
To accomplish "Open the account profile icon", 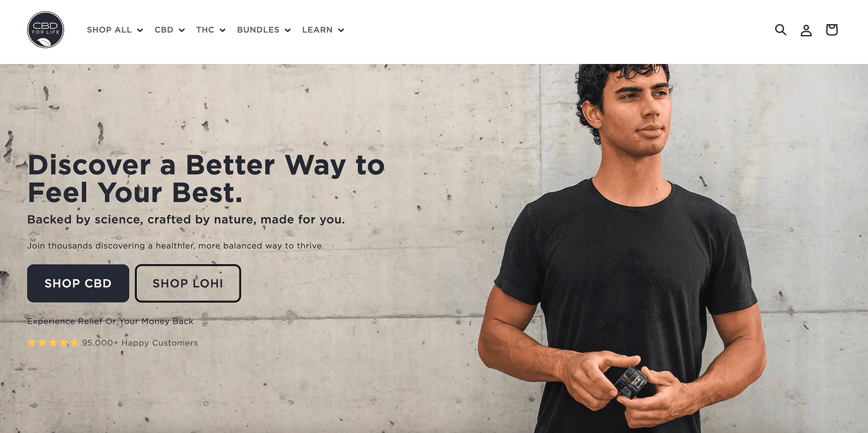I will coord(806,30).
